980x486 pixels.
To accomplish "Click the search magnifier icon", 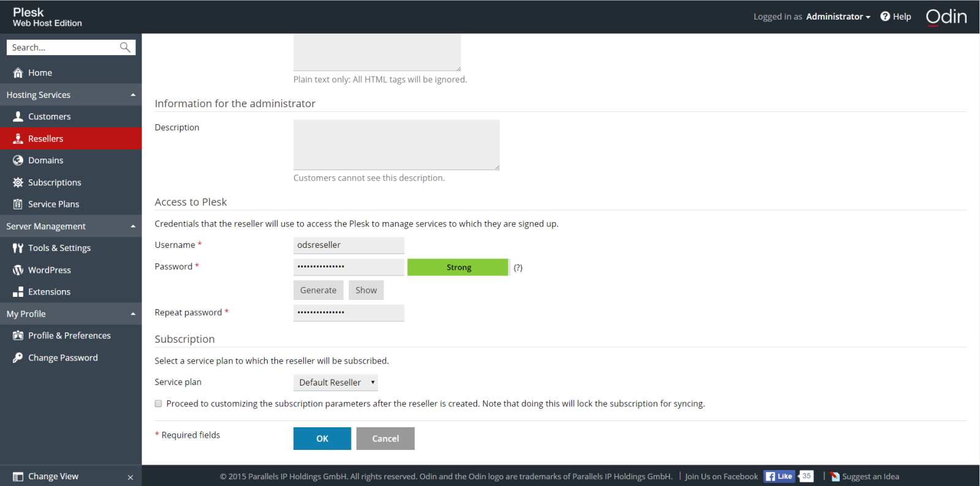I will click(125, 47).
